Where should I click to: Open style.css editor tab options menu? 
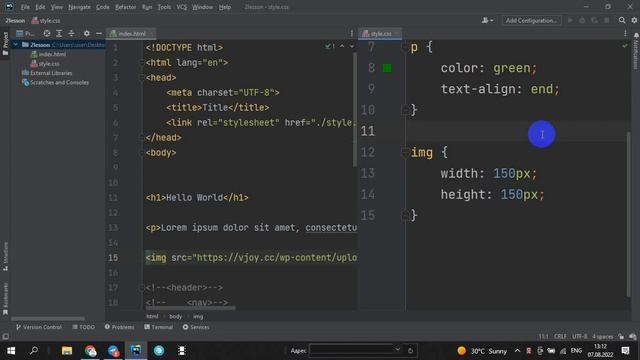(x=625, y=33)
